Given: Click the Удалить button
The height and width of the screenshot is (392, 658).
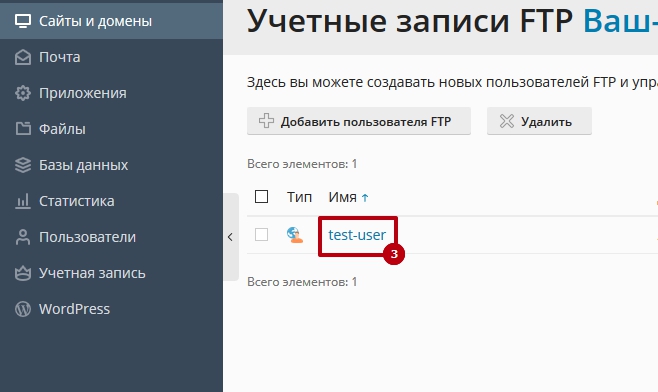Looking at the screenshot, I should click(539, 121).
